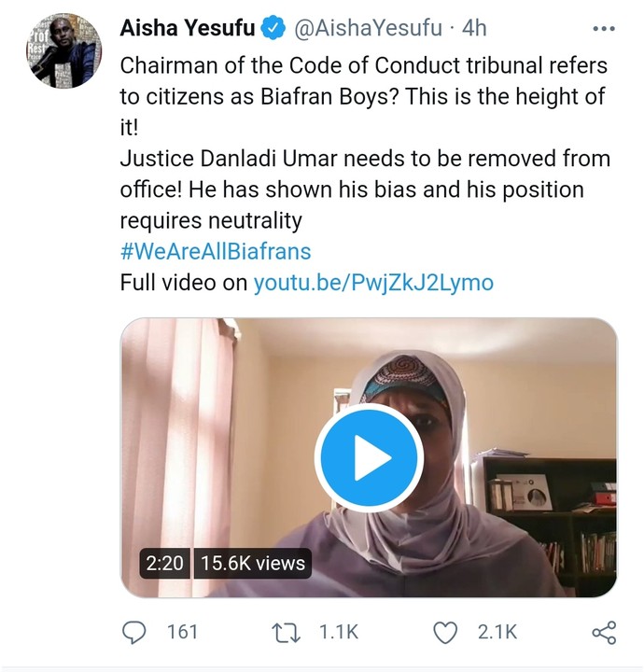Click the blue verified badge
The width and height of the screenshot is (644, 672).
(273, 29)
